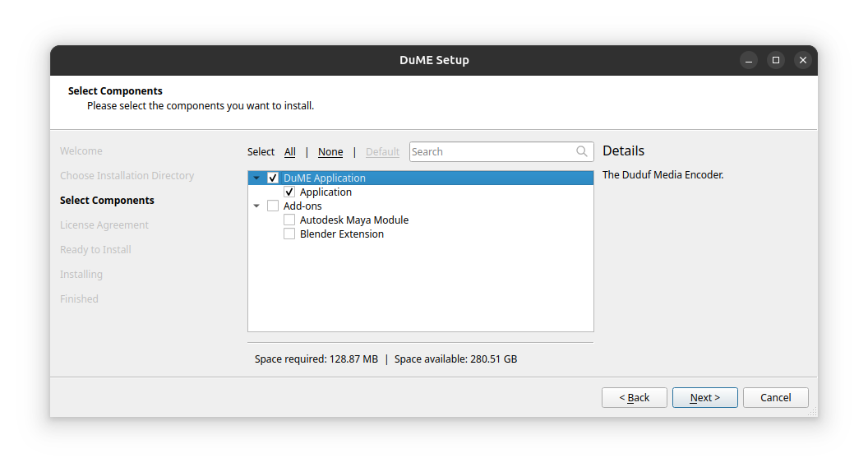This screenshot has width=868, height=472.
Task: Enable the Blender Extension checkbox
Action: click(289, 234)
